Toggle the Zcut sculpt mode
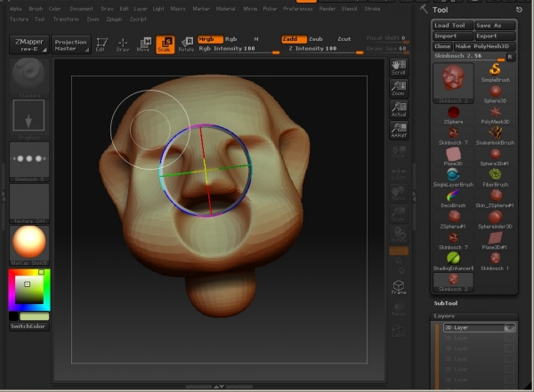 (x=344, y=39)
